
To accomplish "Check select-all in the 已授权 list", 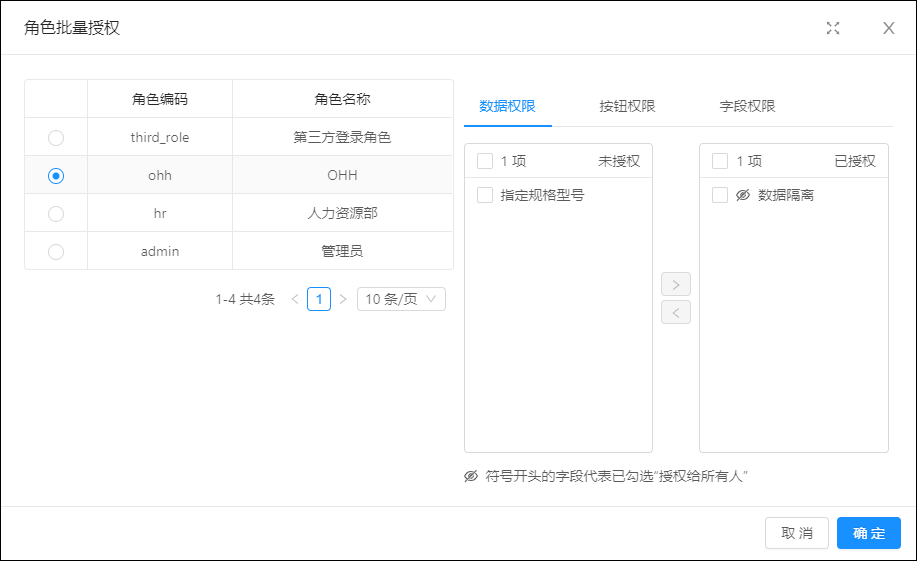I will coord(720,161).
